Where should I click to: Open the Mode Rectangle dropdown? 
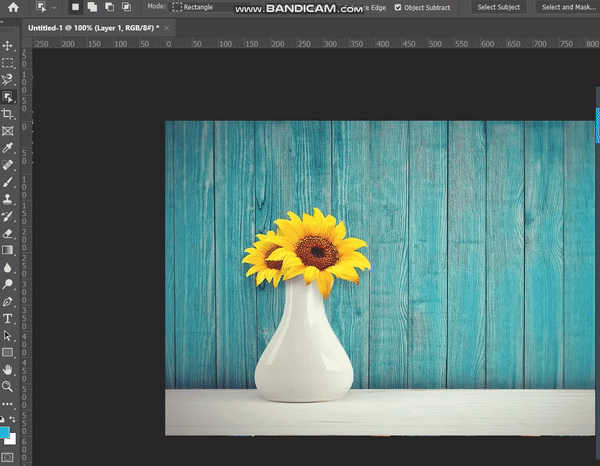click(x=210, y=7)
